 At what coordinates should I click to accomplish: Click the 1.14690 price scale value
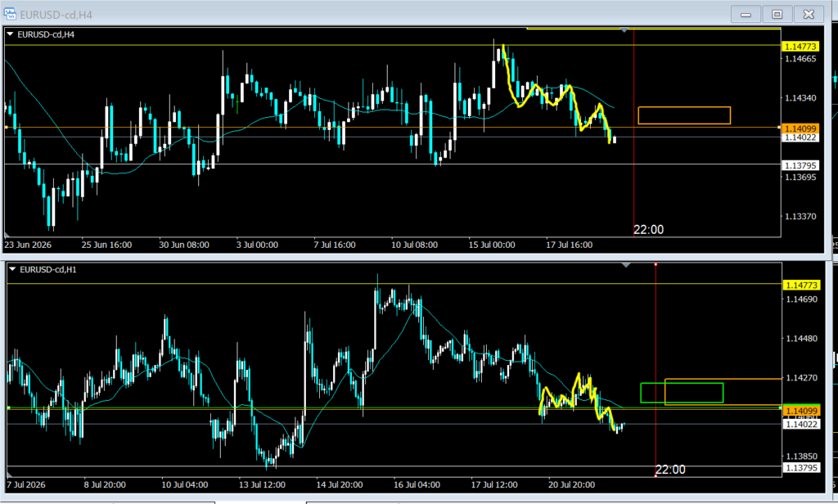coord(802,299)
